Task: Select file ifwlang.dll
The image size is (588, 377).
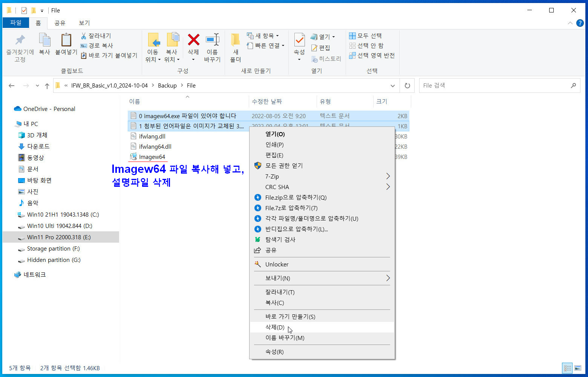Action: coord(152,137)
